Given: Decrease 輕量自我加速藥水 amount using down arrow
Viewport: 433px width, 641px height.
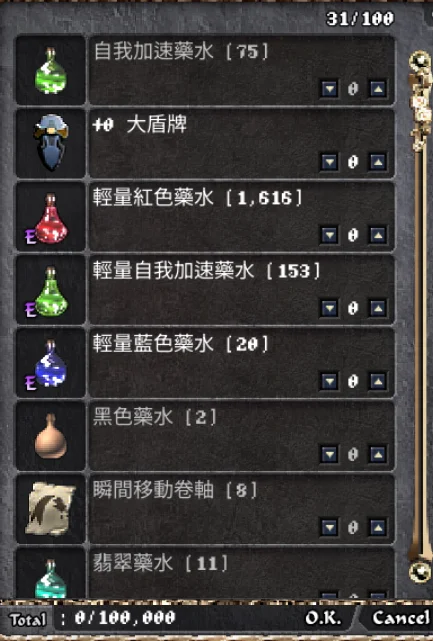Looking at the screenshot, I should coord(329,308).
